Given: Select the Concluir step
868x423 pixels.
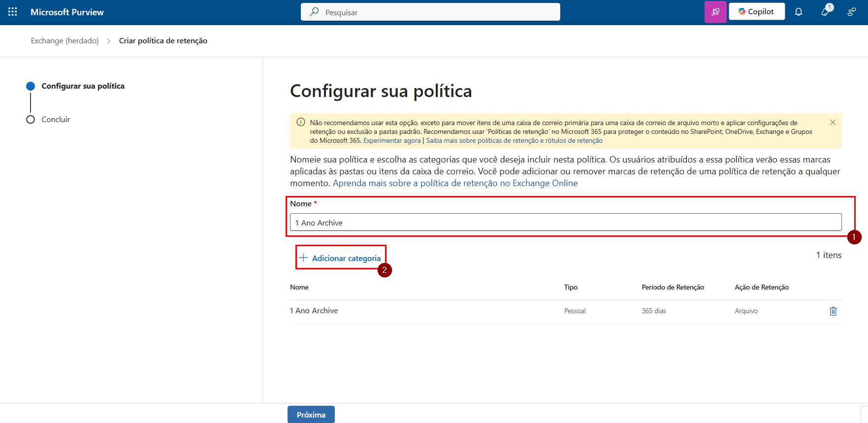Looking at the screenshot, I should (x=56, y=120).
